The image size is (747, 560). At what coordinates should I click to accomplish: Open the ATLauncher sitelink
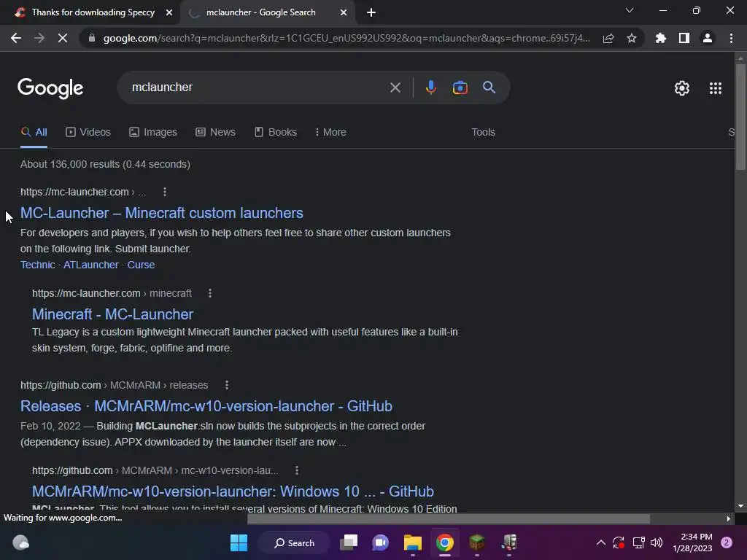[91, 265]
